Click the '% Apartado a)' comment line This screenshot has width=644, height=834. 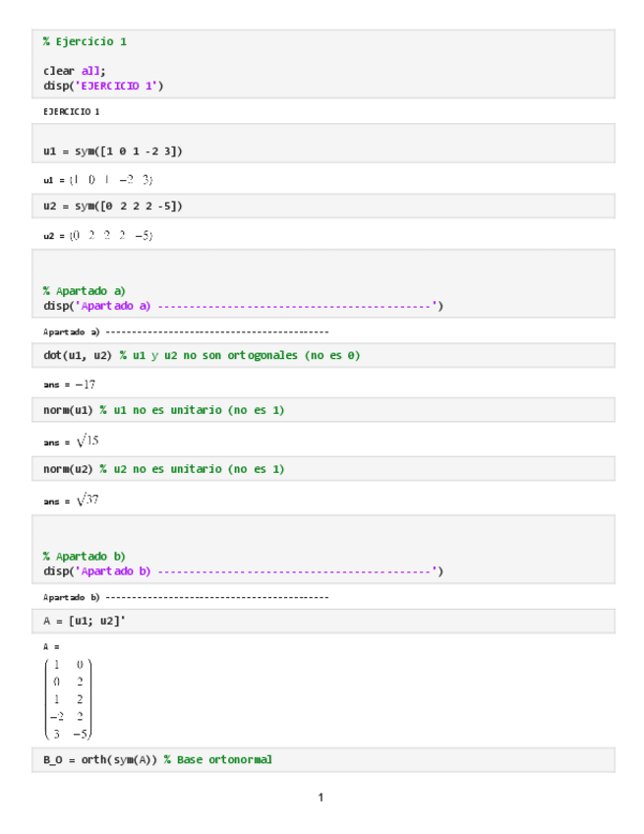85,291
